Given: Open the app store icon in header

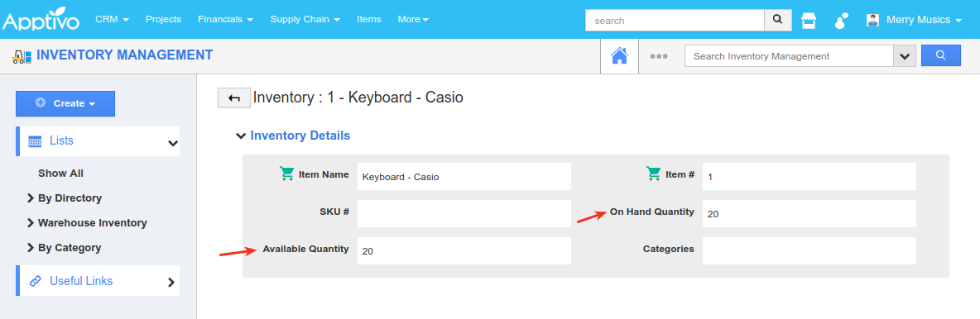Looking at the screenshot, I should (x=809, y=20).
